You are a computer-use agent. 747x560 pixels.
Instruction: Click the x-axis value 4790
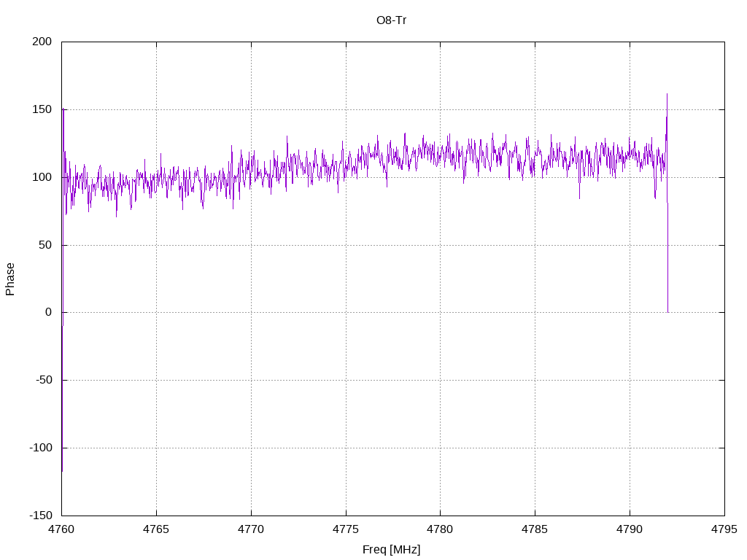click(x=630, y=529)
